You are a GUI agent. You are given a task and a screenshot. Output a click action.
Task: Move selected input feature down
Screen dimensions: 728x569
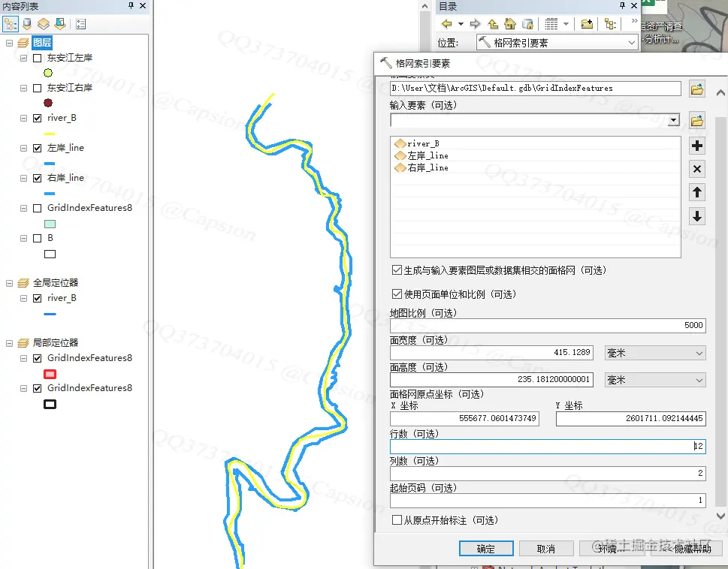(x=697, y=216)
